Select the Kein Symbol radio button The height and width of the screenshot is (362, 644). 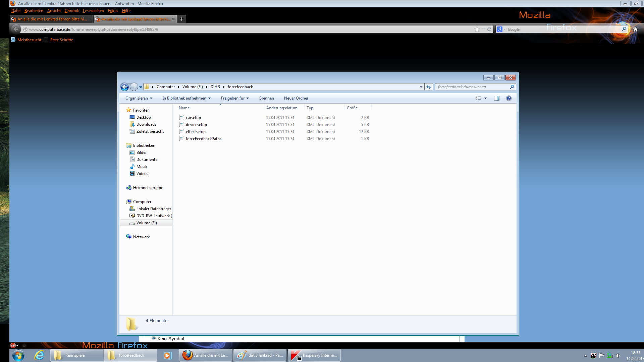tap(154, 339)
